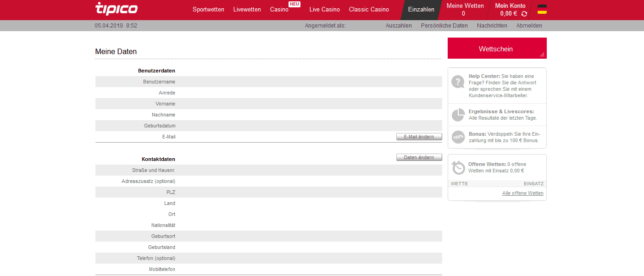
Task: Click the WETTE column header
Action: (x=459, y=183)
